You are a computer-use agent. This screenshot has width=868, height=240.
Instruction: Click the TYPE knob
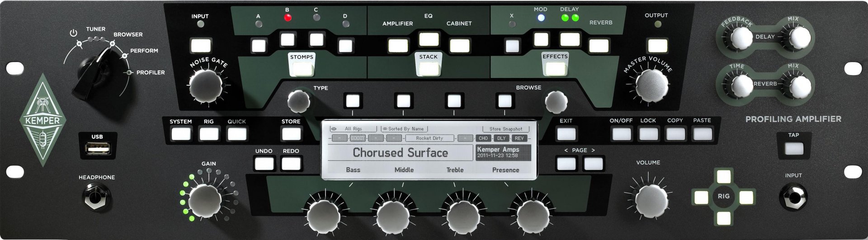click(x=299, y=101)
